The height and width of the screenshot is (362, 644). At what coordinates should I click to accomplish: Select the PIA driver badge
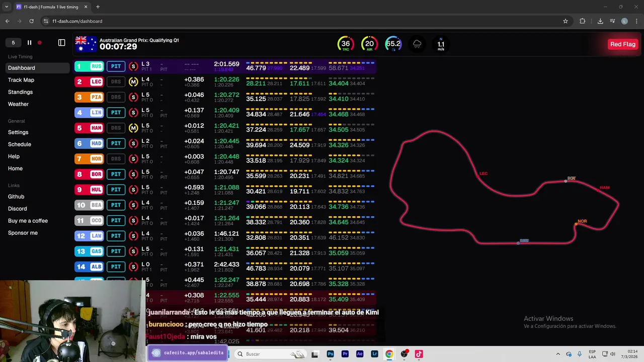(x=89, y=97)
